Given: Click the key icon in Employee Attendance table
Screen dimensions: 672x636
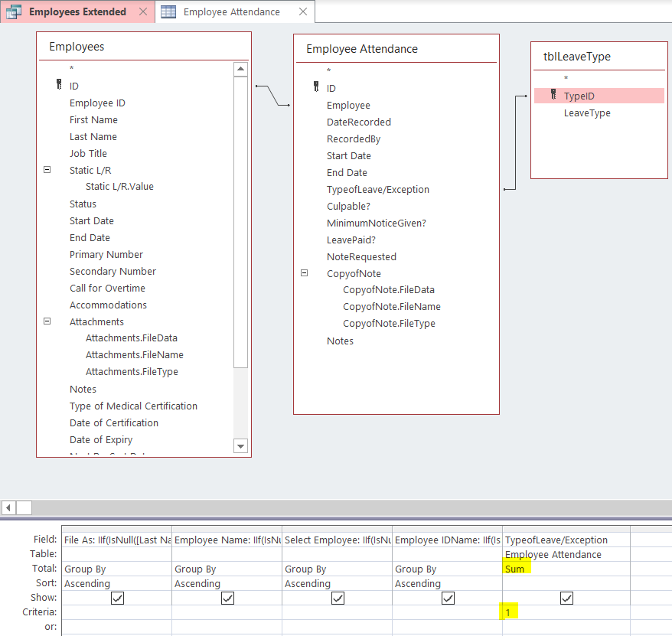Looking at the screenshot, I should pos(315,87).
